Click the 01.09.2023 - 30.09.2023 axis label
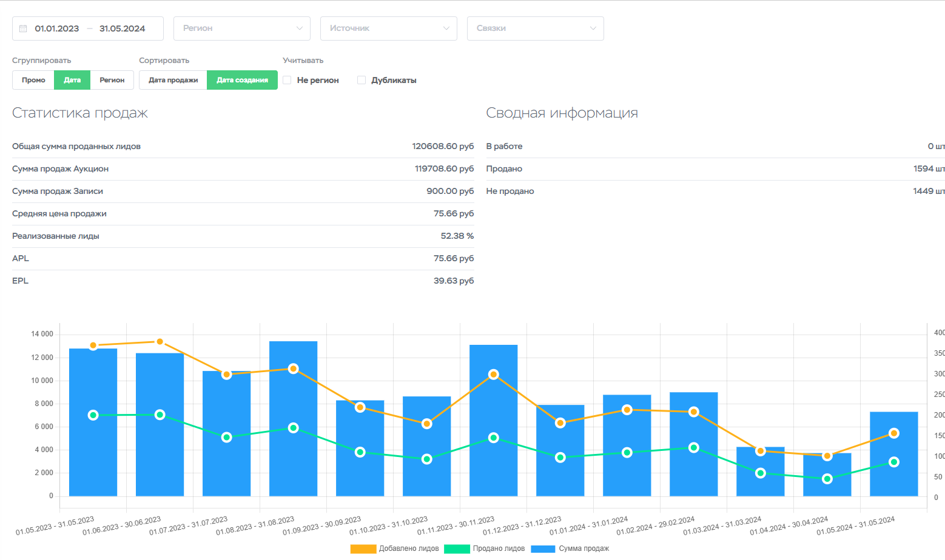This screenshot has width=945, height=560. [322, 525]
